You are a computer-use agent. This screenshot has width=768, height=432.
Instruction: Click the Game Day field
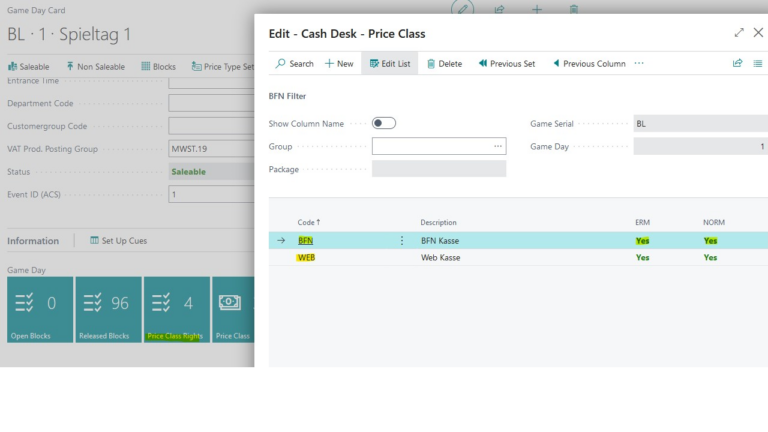point(700,146)
